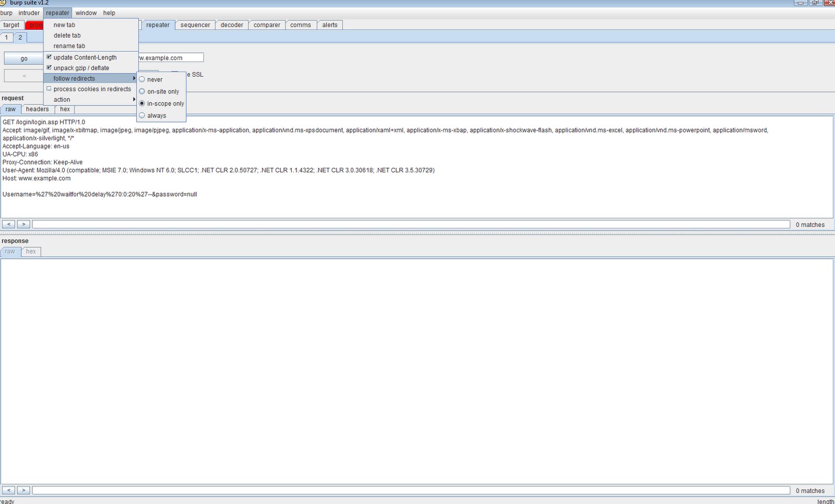Open the intruder menu

(x=29, y=13)
